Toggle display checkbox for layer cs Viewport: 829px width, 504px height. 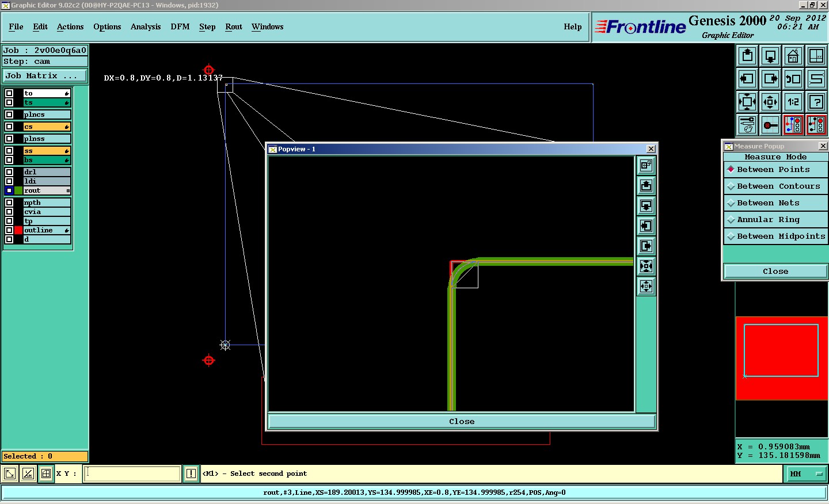(x=9, y=127)
